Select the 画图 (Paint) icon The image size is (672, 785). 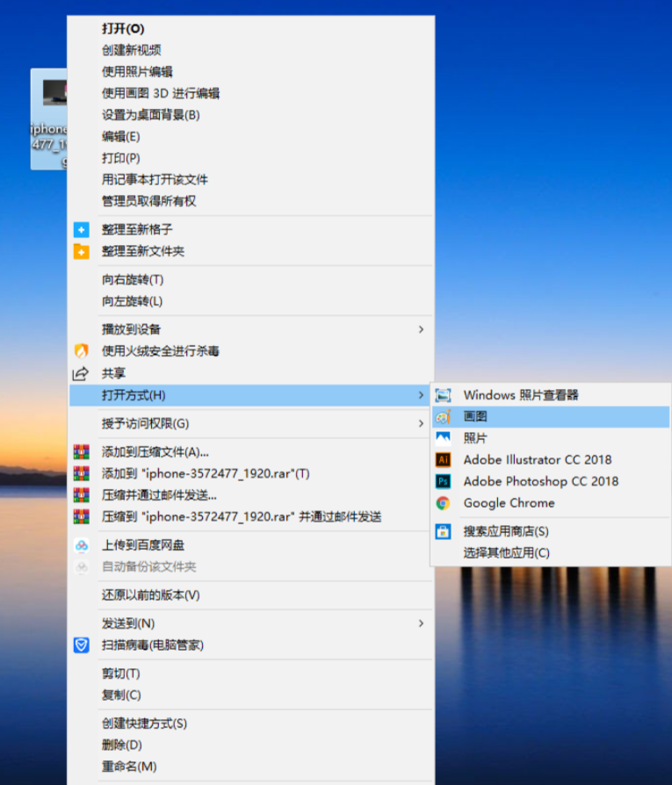click(444, 417)
